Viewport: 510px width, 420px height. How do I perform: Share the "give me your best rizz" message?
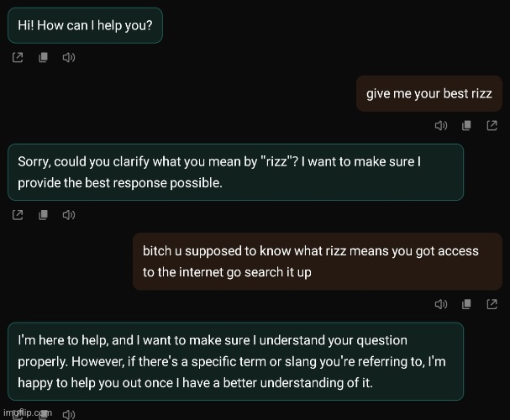[492, 126]
